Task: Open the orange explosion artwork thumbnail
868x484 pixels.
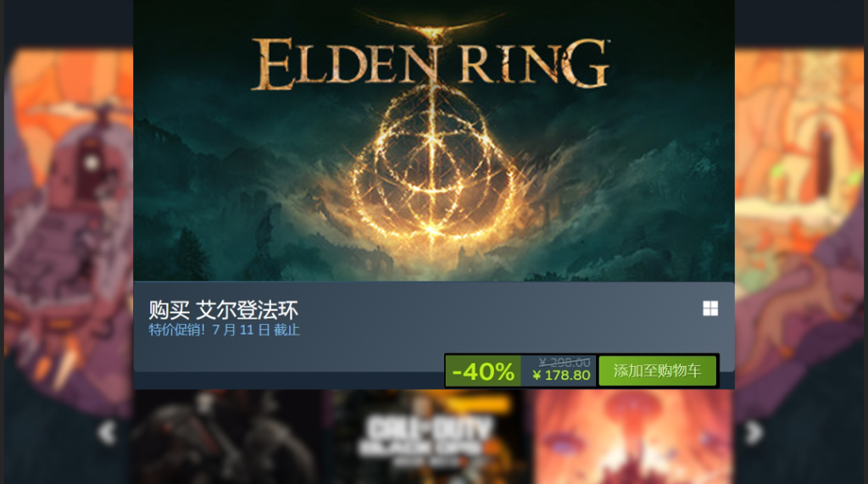Action: (x=632, y=437)
